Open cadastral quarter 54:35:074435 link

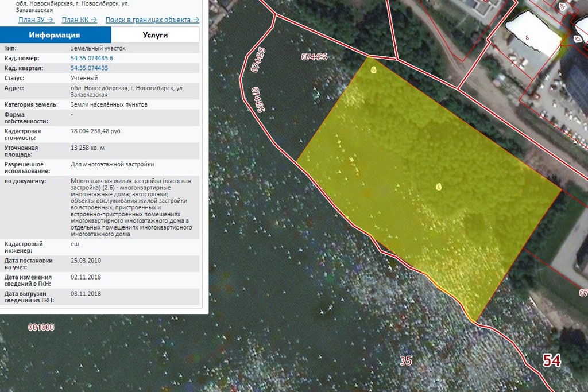[x=89, y=68]
